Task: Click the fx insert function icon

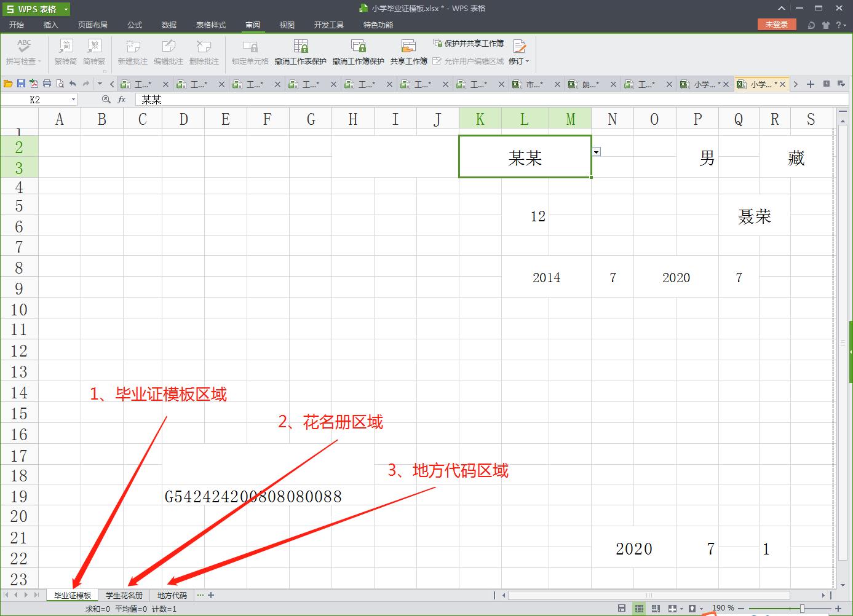Action: point(122,100)
